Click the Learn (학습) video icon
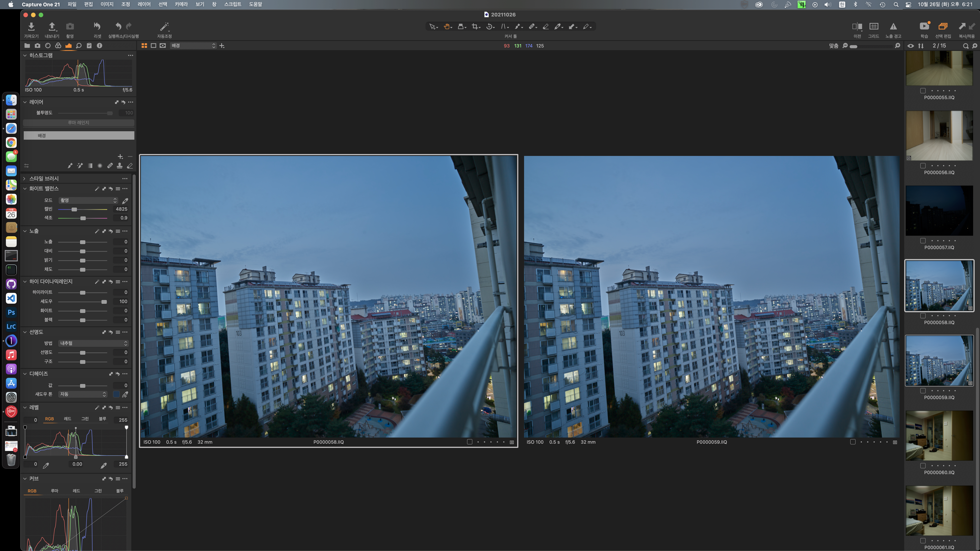Viewport: 980px width, 551px height. coord(924,26)
